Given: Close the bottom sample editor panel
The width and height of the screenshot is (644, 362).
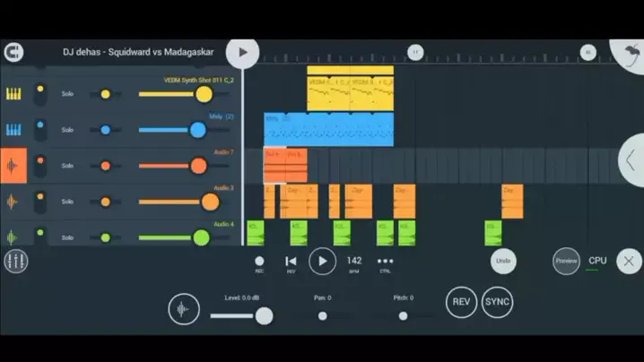Looking at the screenshot, I should tap(630, 261).
